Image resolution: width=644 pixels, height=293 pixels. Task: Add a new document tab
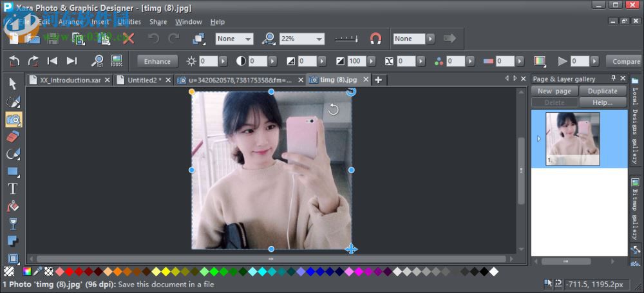[x=378, y=80]
